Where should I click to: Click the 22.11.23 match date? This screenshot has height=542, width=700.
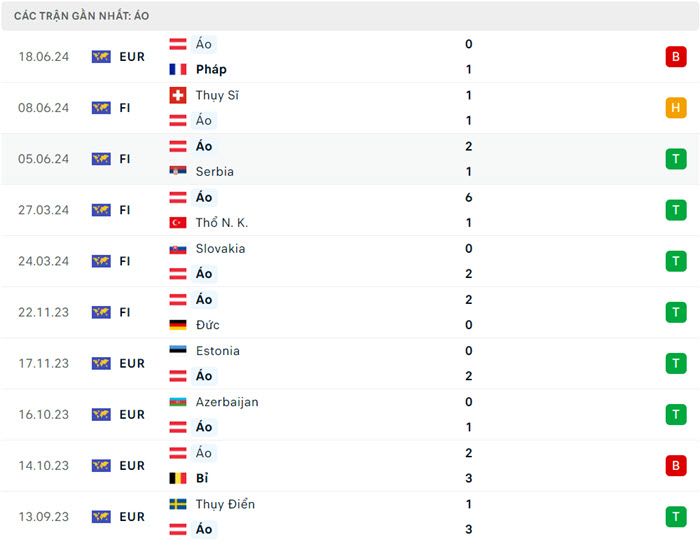pyautogui.click(x=44, y=312)
